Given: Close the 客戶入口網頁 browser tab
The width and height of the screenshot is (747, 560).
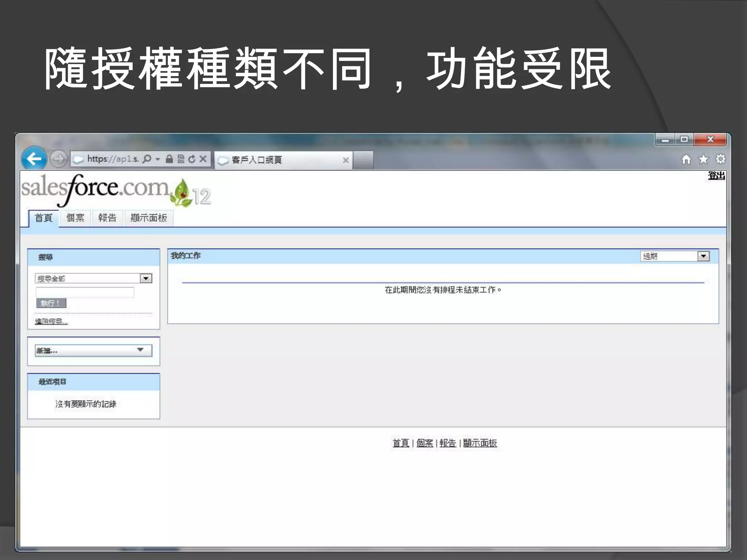Looking at the screenshot, I should (x=346, y=160).
